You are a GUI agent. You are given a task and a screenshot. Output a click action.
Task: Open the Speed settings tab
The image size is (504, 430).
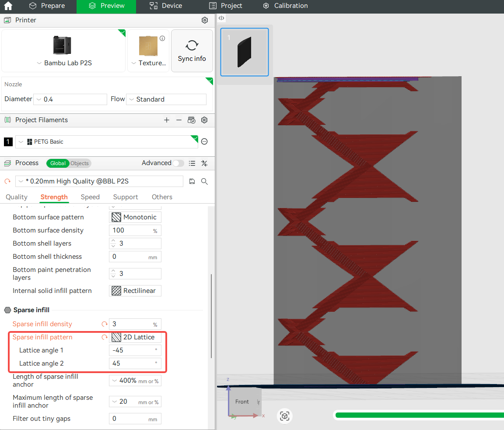click(x=90, y=197)
